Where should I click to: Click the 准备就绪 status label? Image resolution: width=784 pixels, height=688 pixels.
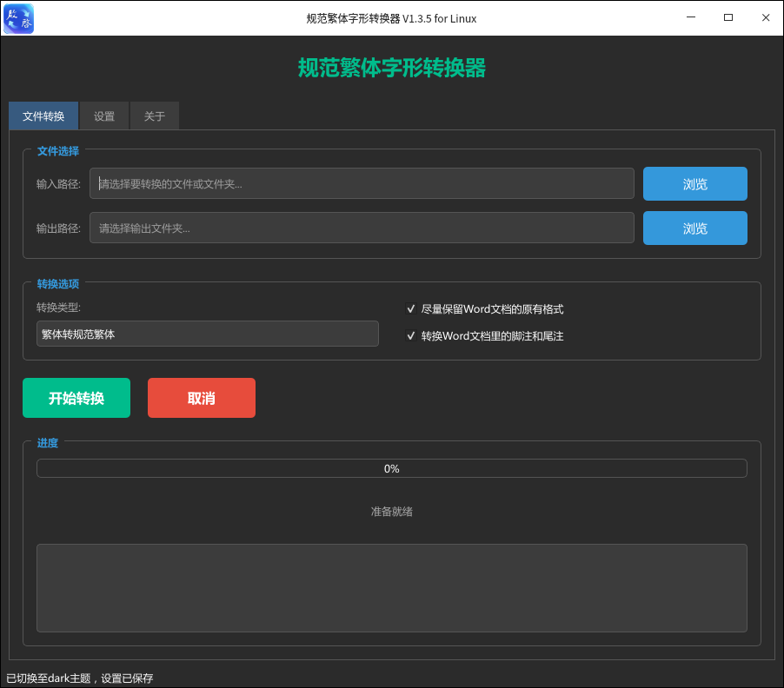[392, 511]
